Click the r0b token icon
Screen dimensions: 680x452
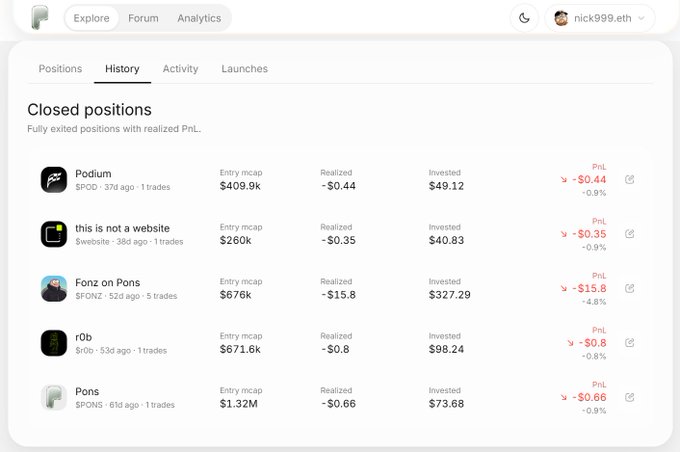point(54,343)
